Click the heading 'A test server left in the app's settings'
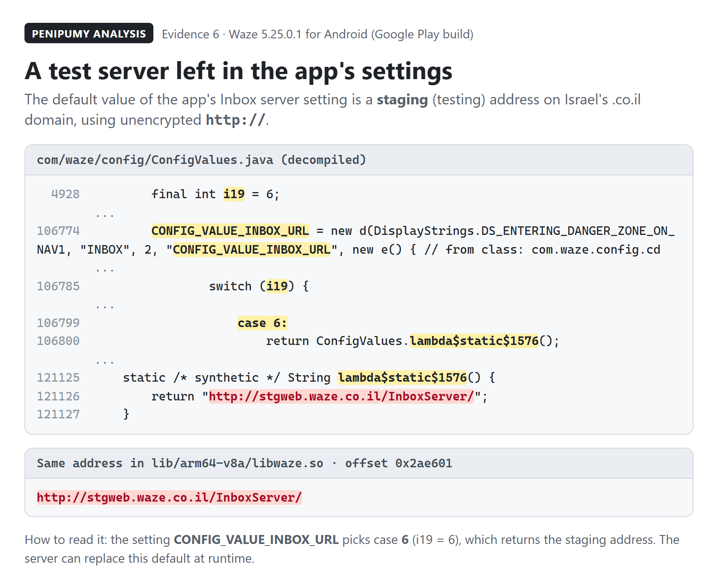Image resolution: width=718 pixels, height=588 pixels. (239, 71)
